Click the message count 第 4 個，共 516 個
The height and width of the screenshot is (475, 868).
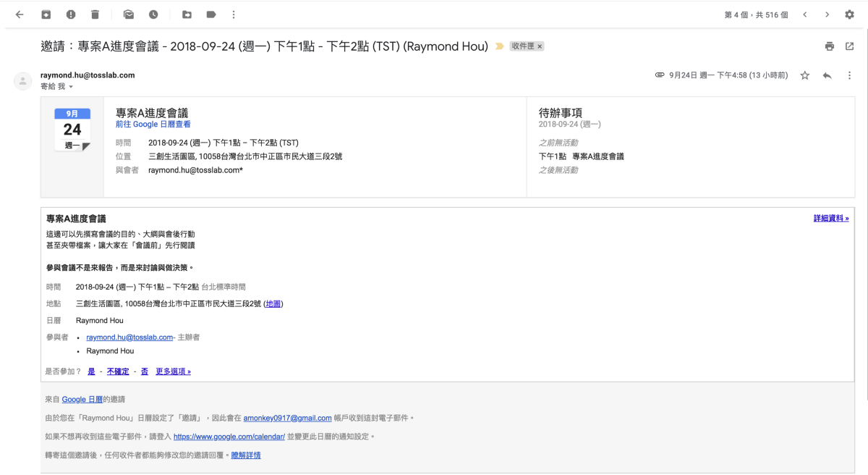coord(756,14)
